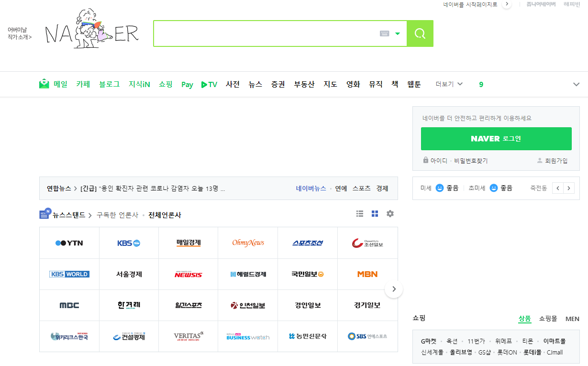Click the 미세 좋음 smiley icon
This screenshot has width=588, height=366.
(x=440, y=188)
